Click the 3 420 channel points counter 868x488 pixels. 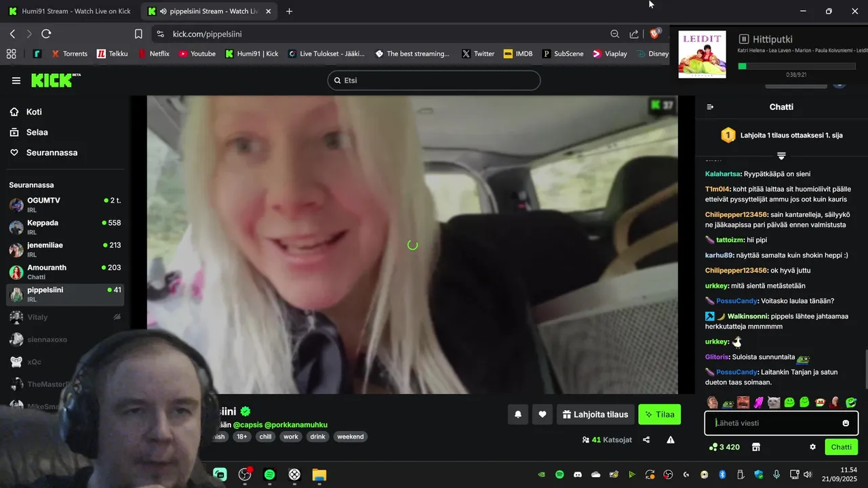pos(724,447)
